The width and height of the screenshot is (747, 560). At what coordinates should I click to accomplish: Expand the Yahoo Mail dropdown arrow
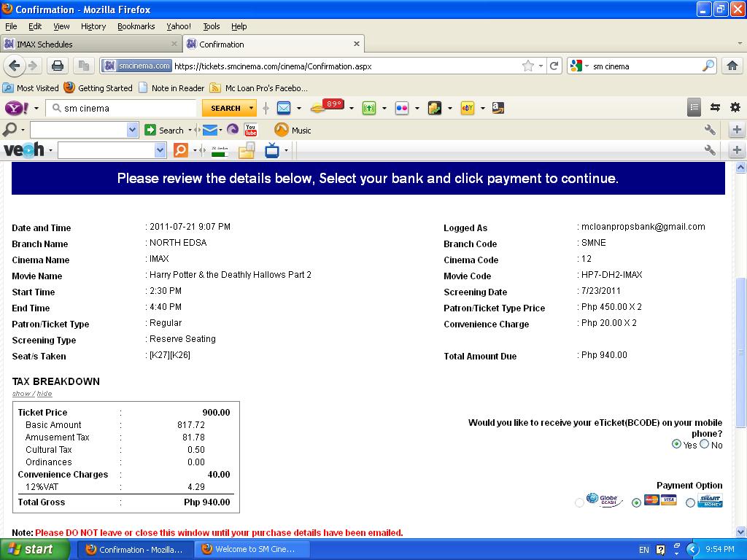pos(299,108)
